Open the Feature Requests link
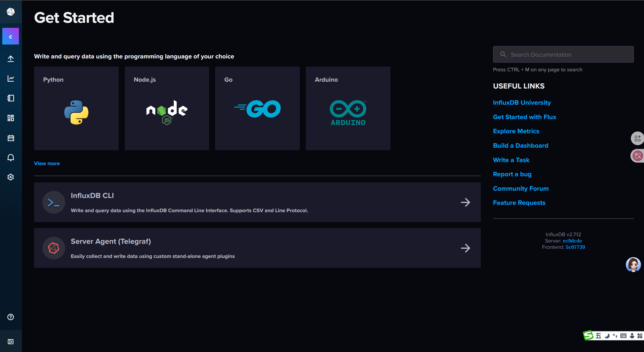The image size is (644, 352). (519, 203)
